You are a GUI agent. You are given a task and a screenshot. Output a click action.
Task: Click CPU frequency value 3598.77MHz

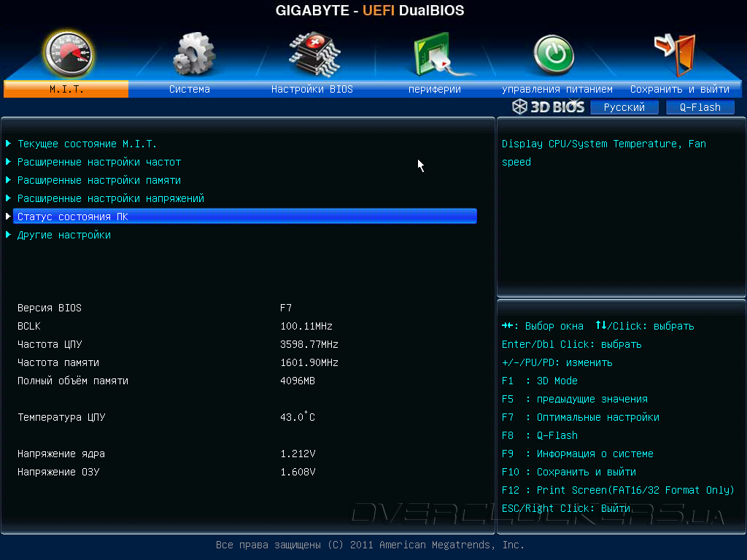pyautogui.click(x=309, y=344)
